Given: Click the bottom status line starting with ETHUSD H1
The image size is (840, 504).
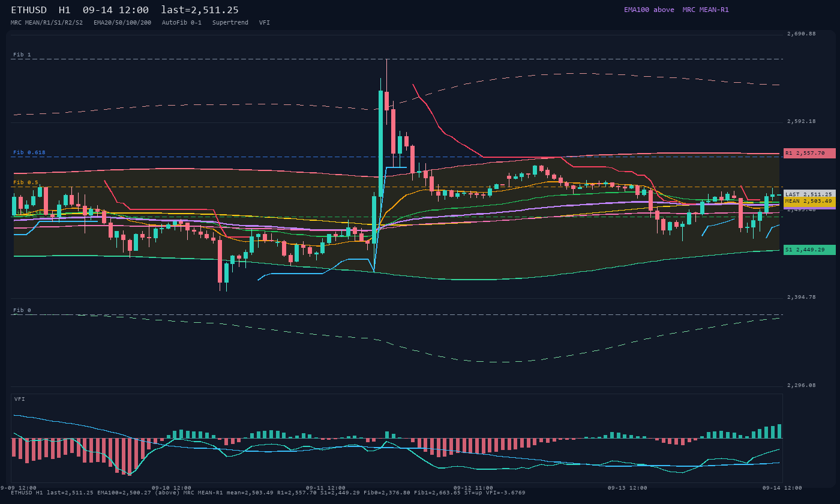Looking at the screenshot, I should (268, 493).
